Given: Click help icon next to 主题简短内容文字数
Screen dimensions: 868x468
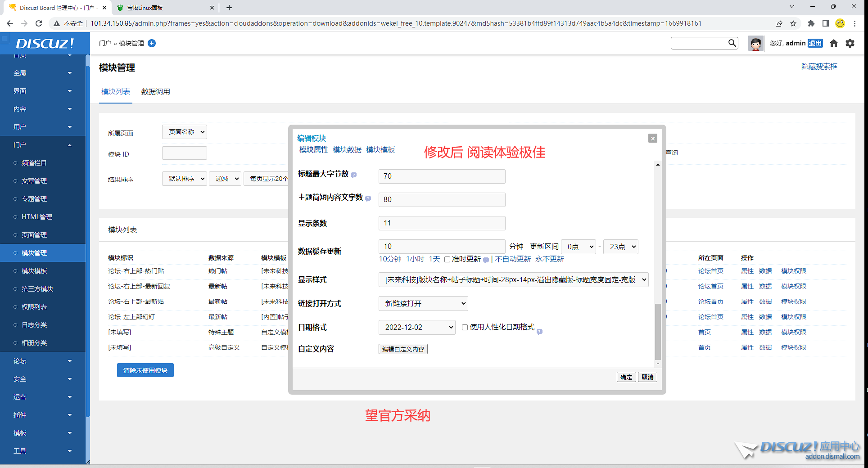Looking at the screenshot, I should pyautogui.click(x=368, y=198).
